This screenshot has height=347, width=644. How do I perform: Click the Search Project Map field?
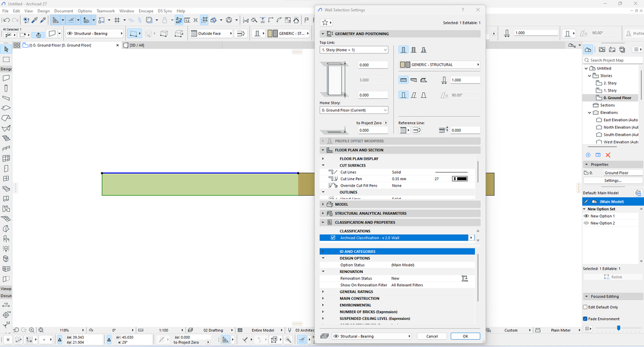613,61
